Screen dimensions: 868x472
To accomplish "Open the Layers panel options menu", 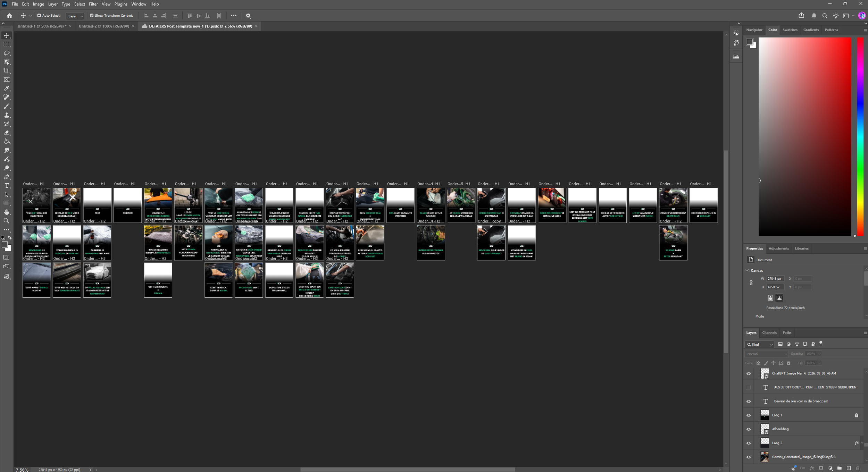I will point(865,333).
